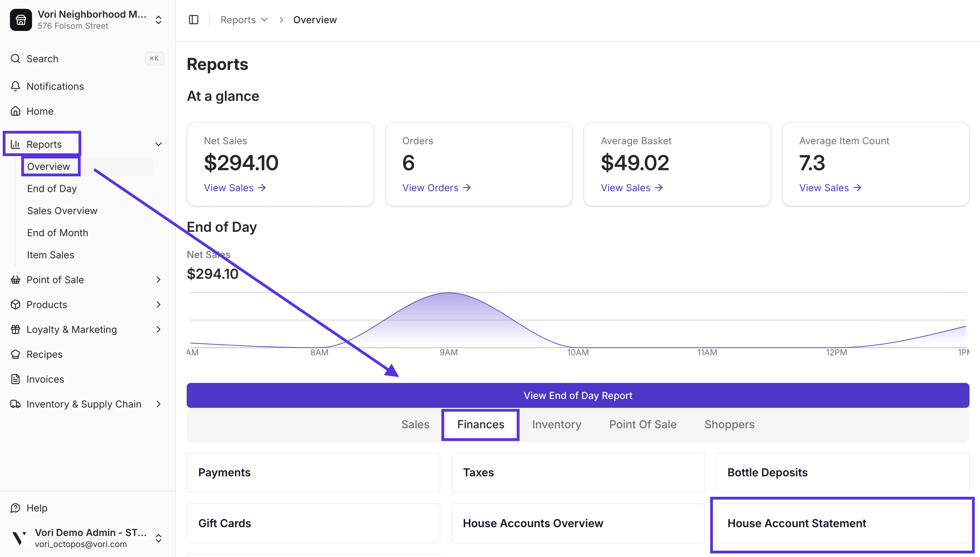
Task: Click View End of Day Report
Action: click(578, 396)
